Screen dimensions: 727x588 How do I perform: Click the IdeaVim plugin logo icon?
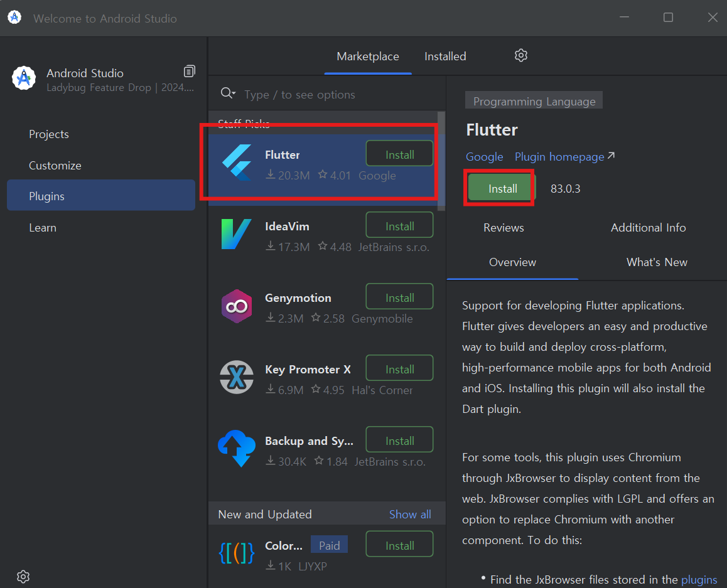coord(237,234)
